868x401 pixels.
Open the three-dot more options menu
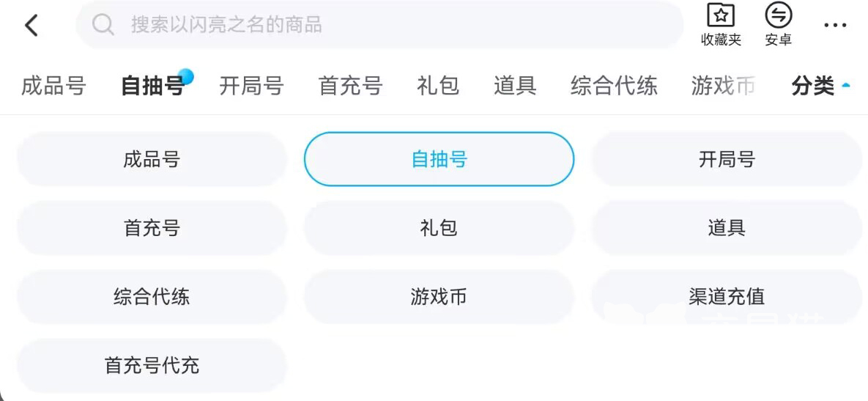point(835,26)
